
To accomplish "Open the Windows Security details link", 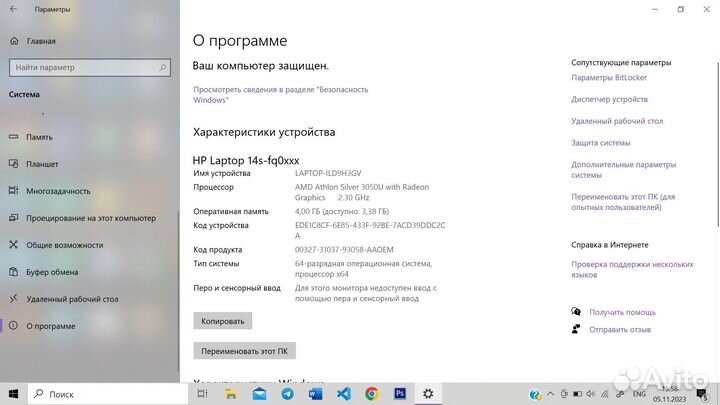I will tap(281, 95).
